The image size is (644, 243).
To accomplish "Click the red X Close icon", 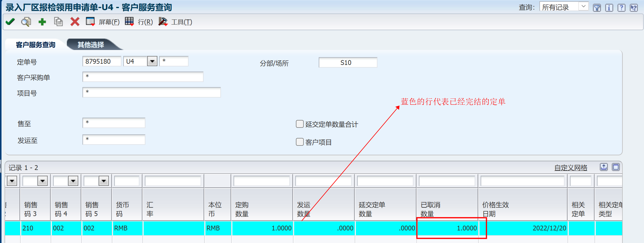I will (75, 22).
